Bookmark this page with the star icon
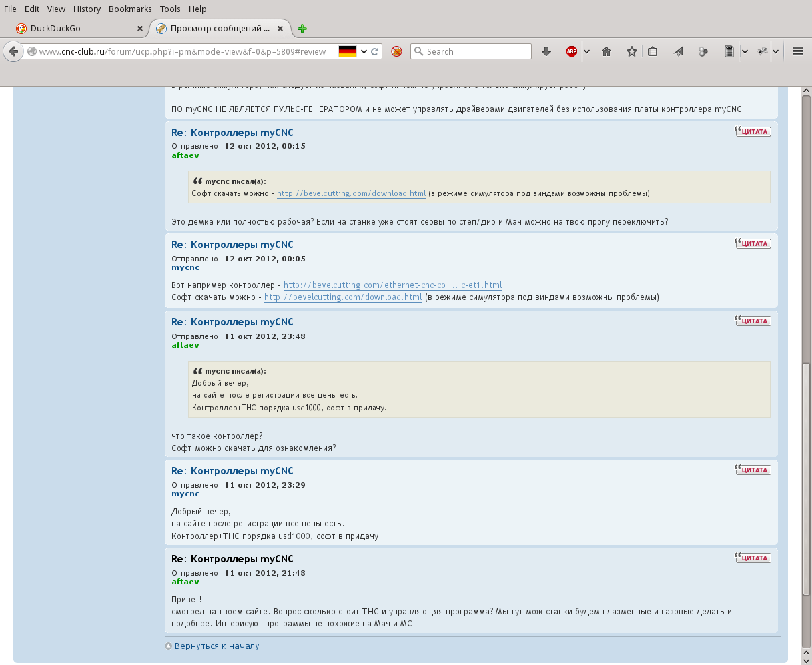This screenshot has height=665, width=812. (x=631, y=51)
